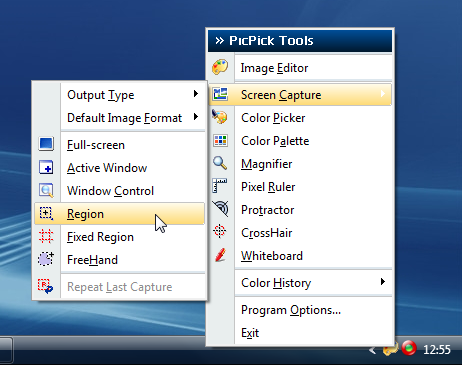Choose Exit from PicPick menu

click(x=300, y=333)
